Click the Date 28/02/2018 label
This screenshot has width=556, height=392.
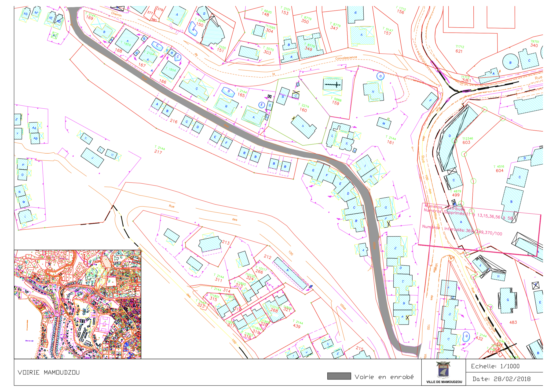pyautogui.click(x=501, y=379)
